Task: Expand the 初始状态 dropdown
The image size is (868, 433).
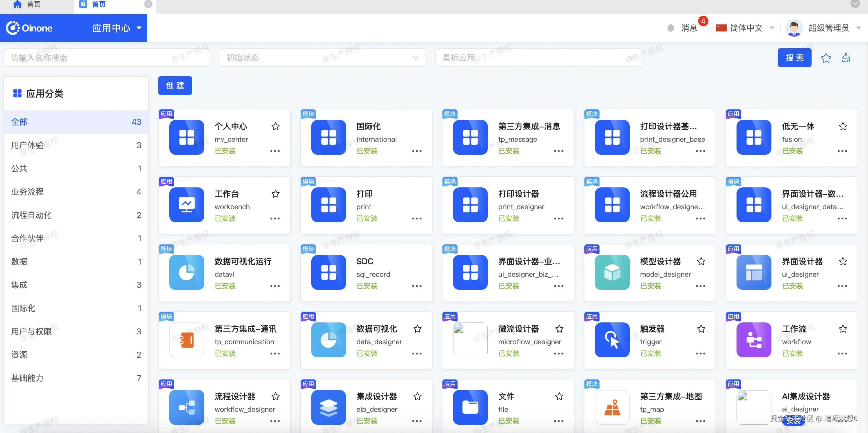Action: tap(323, 58)
